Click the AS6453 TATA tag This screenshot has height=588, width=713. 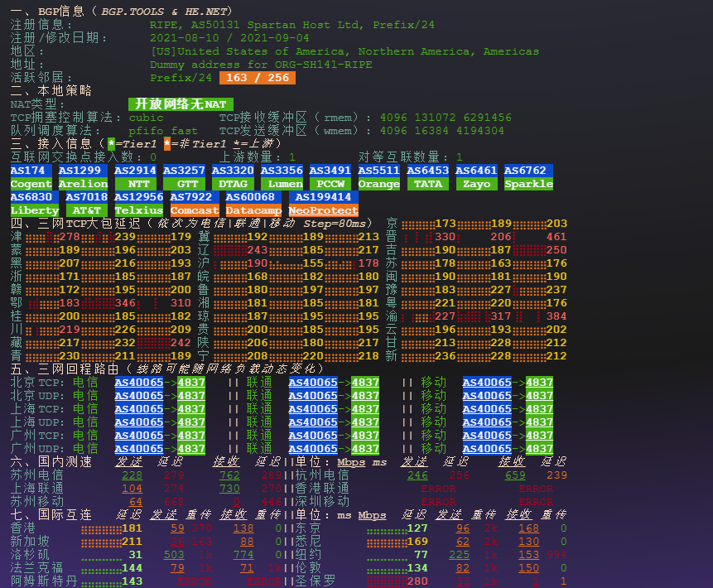click(428, 177)
